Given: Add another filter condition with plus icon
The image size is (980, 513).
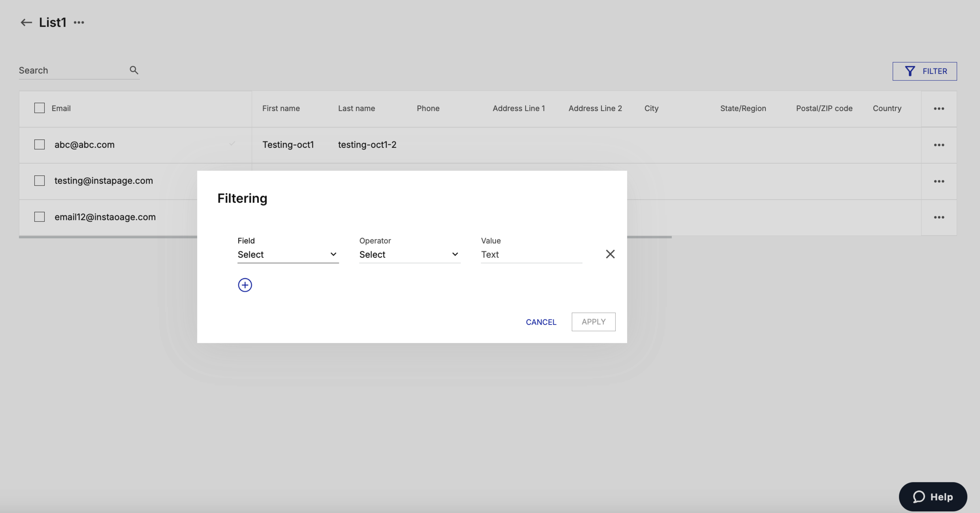Looking at the screenshot, I should click(x=245, y=285).
